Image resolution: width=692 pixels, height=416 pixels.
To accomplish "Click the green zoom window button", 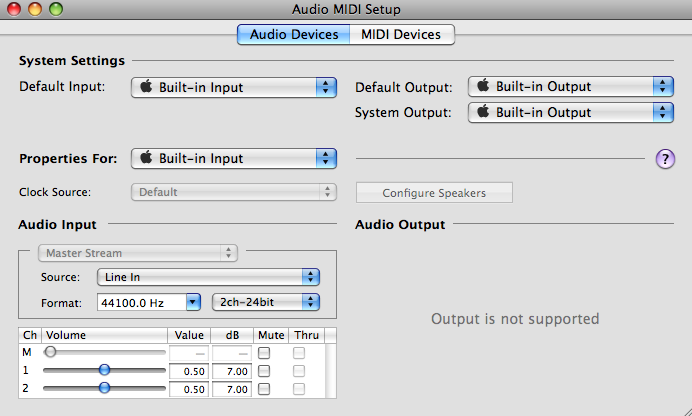I will pyautogui.click(x=56, y=9).
